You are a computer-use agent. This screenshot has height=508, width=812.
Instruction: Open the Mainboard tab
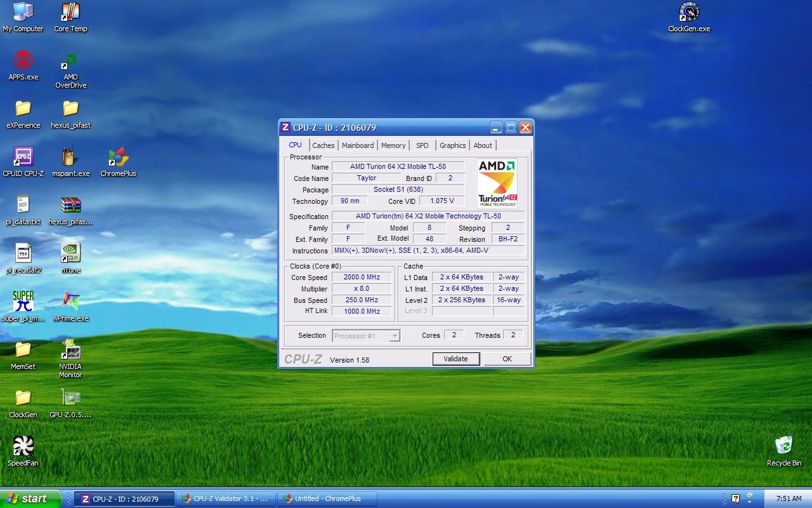358,145
